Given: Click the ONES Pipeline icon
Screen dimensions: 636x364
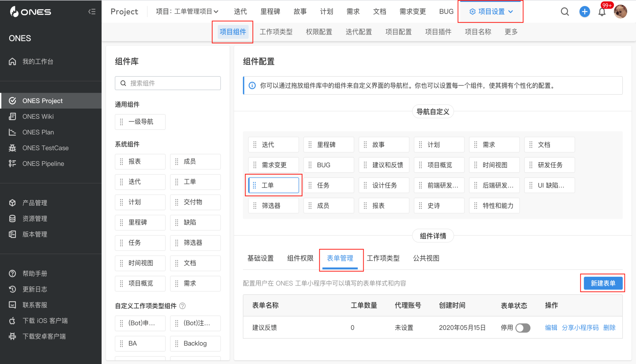Looking at the screenshot, I should click(x=12, y=164).
